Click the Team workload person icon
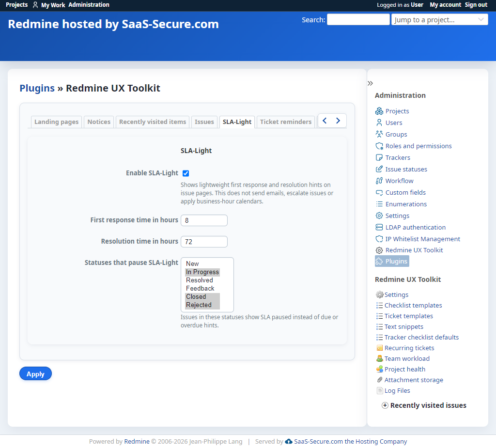 (x=380, y=358)
